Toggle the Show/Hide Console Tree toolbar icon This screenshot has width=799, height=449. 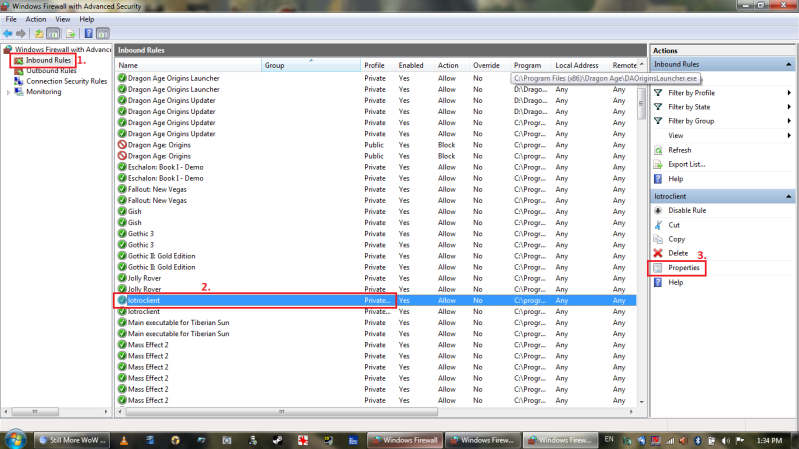53,34
